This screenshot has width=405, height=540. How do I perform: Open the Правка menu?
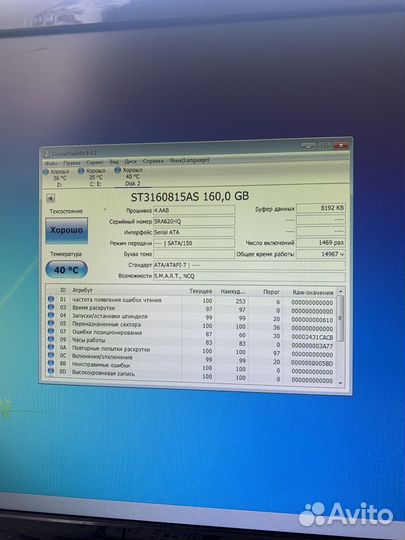point(72,163)
